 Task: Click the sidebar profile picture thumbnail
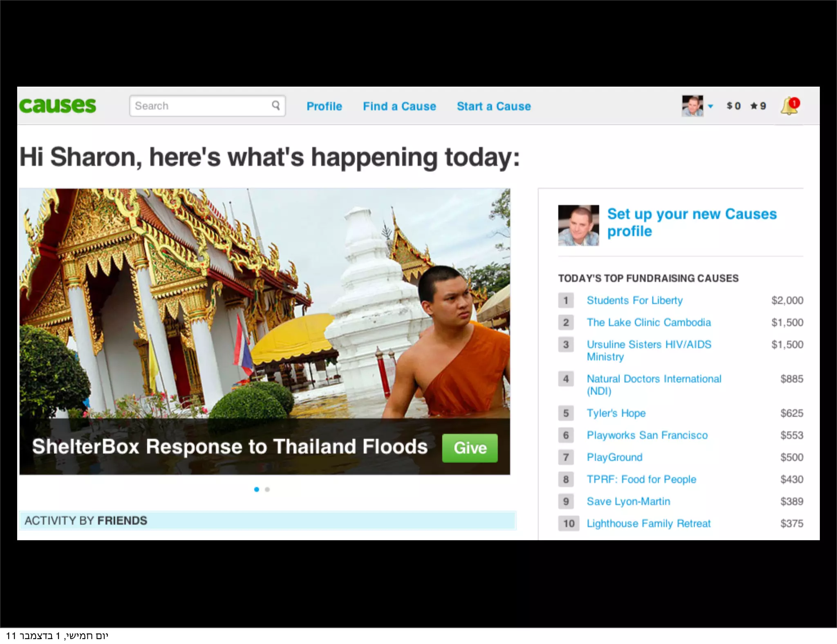[578, 225]
